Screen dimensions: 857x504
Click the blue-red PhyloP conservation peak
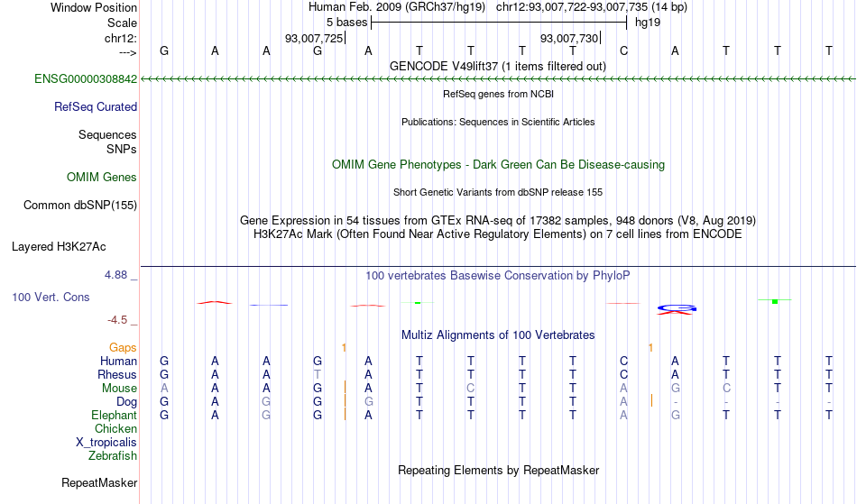click(x=677, y=309)
